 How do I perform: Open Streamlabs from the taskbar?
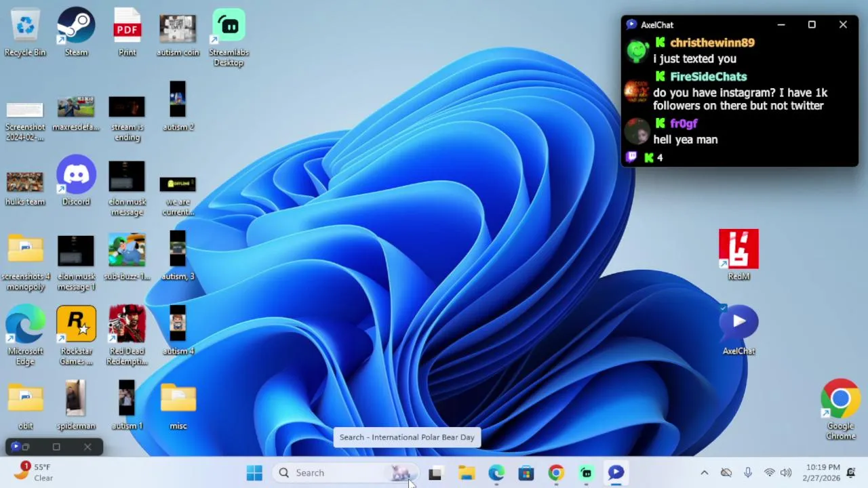586,473
